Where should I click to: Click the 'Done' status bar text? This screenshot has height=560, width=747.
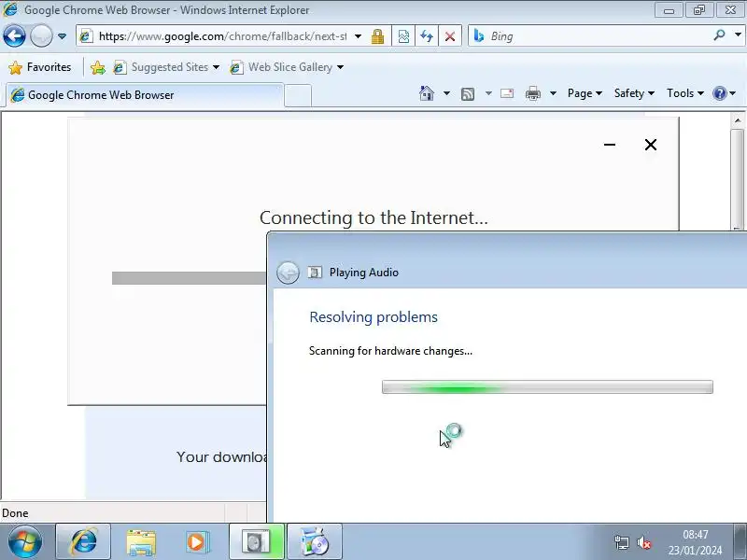(x=15, y=513)
